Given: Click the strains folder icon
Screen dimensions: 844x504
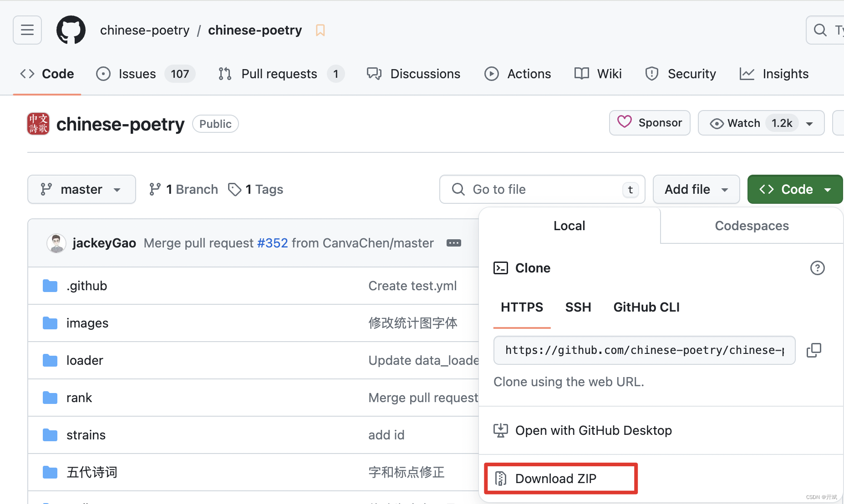Looking at the screenshot, I should (x=50, y=435).
